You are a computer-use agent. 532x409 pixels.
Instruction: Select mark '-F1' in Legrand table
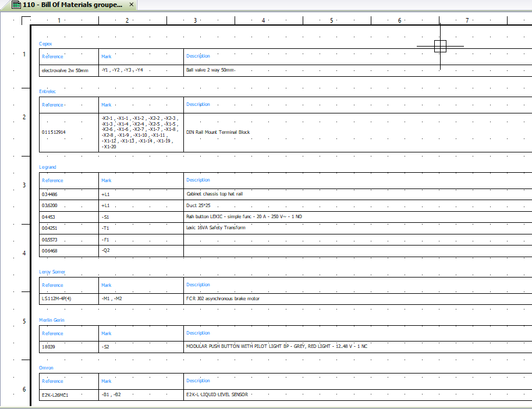pyautogui.click(x=105, y=240)
